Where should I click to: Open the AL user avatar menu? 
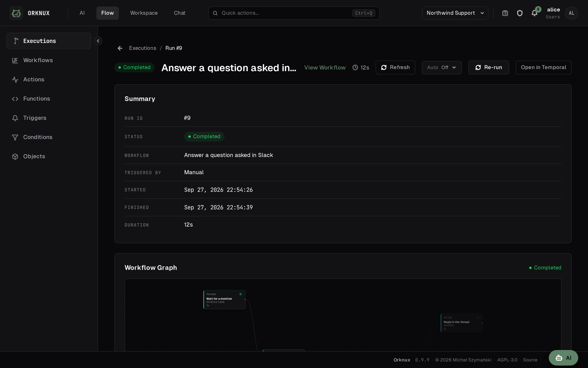(x=571, y=13)
